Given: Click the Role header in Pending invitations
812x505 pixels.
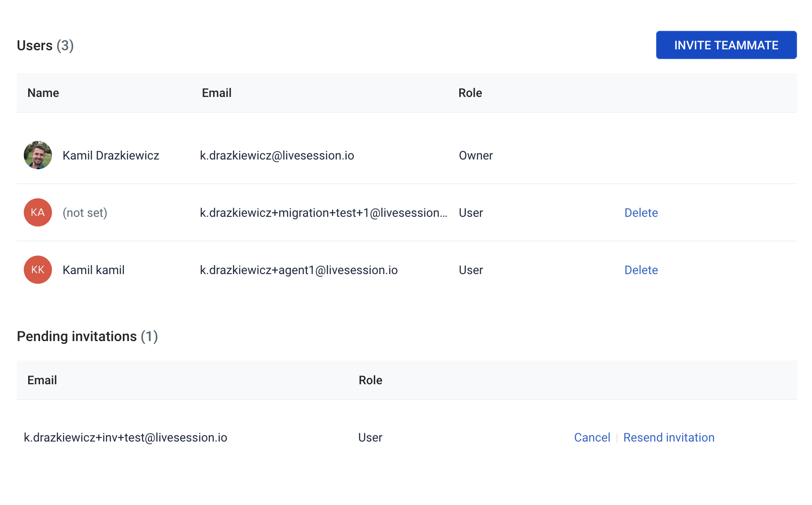Looking at the screenshot, I should pyautogui.click(x=370, y=380).
